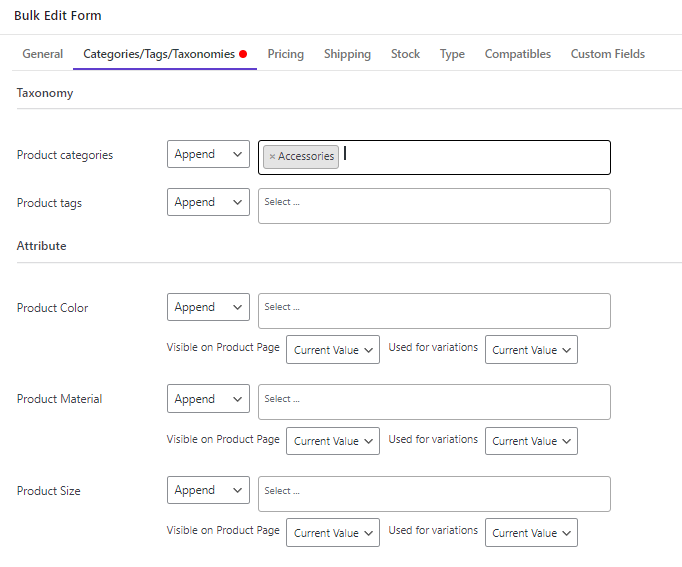Switch to the Compatibles tab
Image resolution: width=682 pixels, height=567 pixels.
point(518,54)
